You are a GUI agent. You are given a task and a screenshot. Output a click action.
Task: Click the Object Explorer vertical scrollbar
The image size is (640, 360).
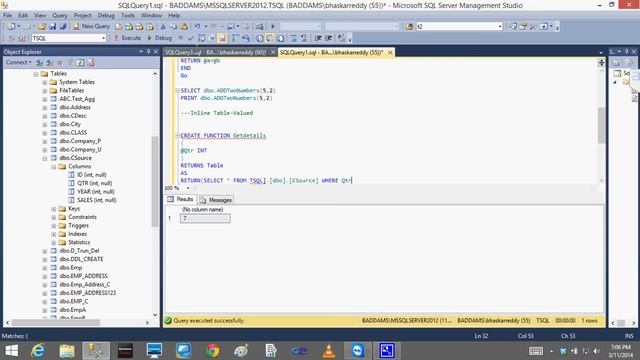155,181
